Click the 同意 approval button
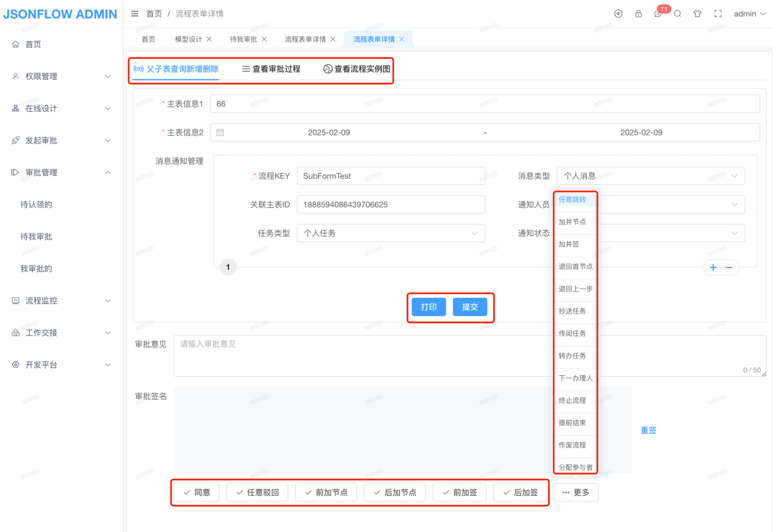 (x=197, y=492)
